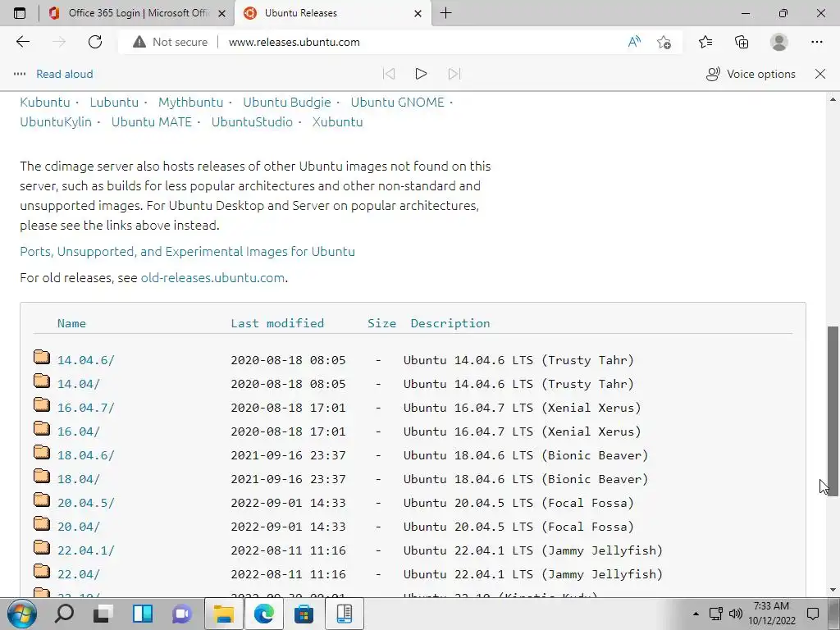Play Read aloud narration
The height and width of the screenshot is (630, 840).
coord(421,74)
